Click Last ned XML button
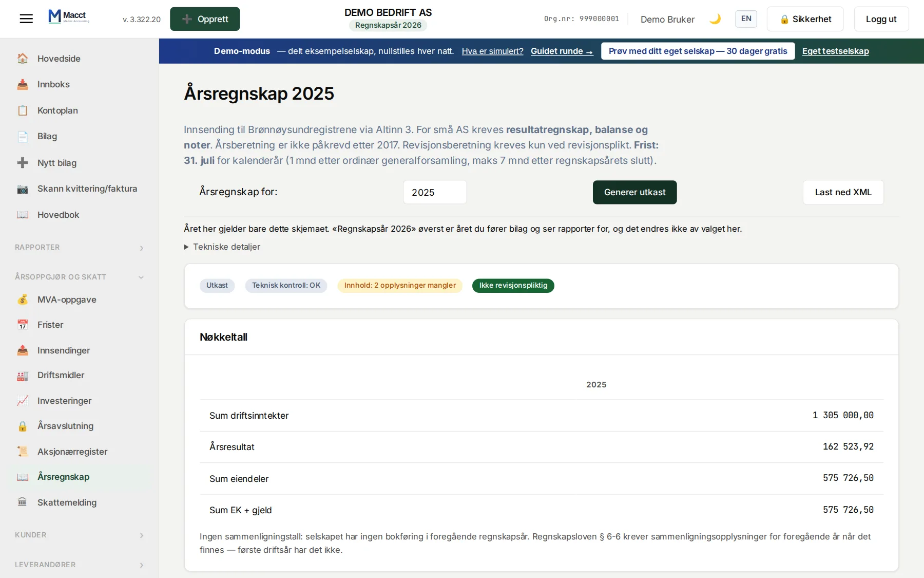Screen dimensions: 924x578 (843, 192)
